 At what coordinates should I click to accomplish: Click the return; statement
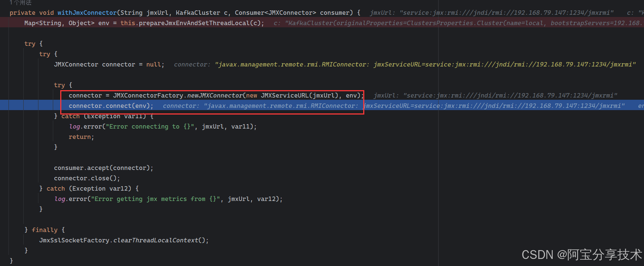click(81, 137)
